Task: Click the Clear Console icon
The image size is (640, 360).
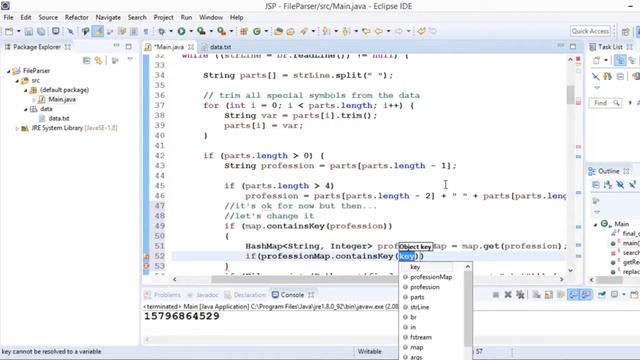Action: point(536,295)
